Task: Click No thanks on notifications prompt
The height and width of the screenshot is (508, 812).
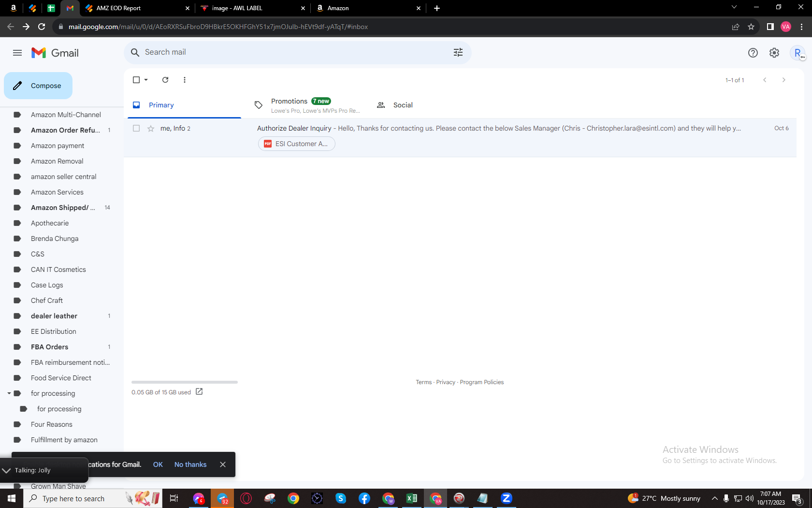Action: coord(190,464)
